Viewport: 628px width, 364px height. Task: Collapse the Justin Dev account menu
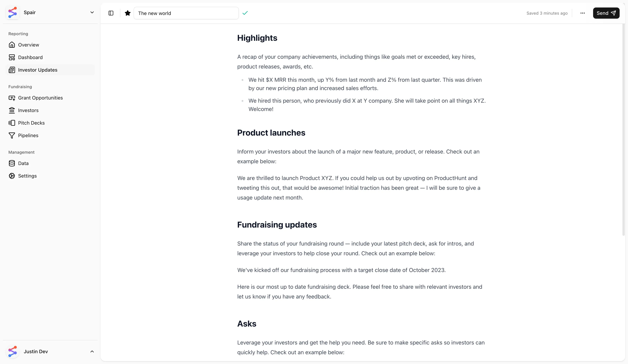92,352
